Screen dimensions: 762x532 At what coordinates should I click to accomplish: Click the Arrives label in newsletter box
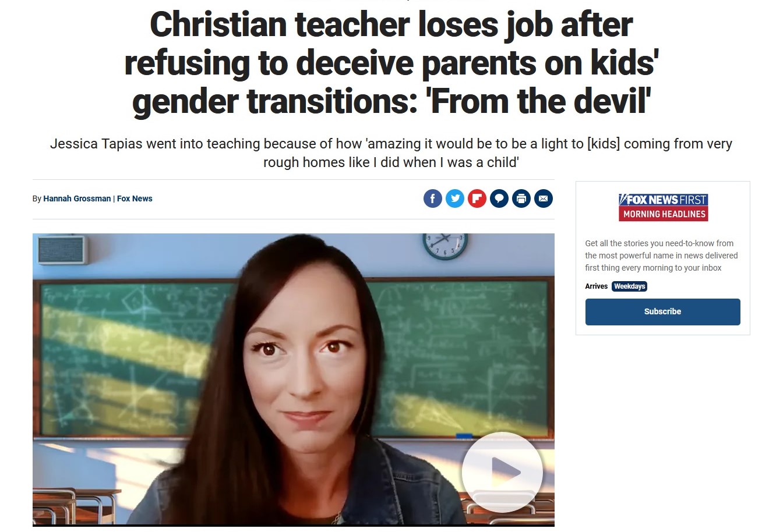point(596,286)
